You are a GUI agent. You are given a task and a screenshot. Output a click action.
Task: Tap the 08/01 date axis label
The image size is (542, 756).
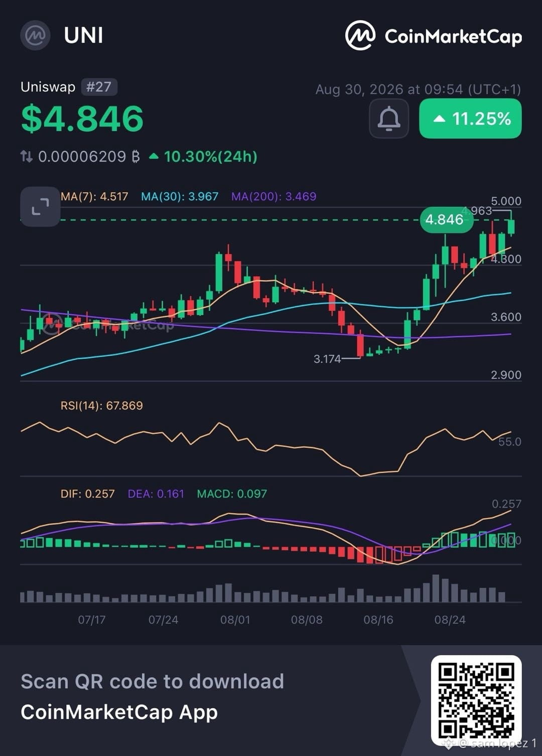(235, 619)
